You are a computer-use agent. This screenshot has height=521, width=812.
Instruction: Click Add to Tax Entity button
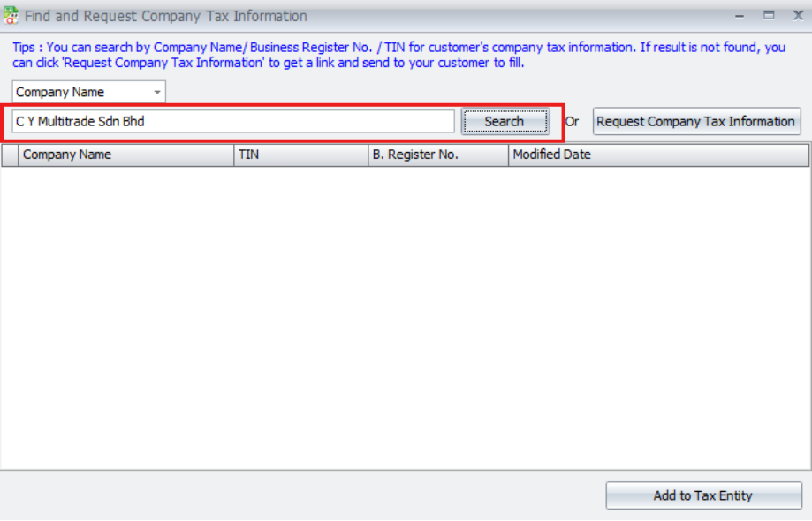(703, 495)
